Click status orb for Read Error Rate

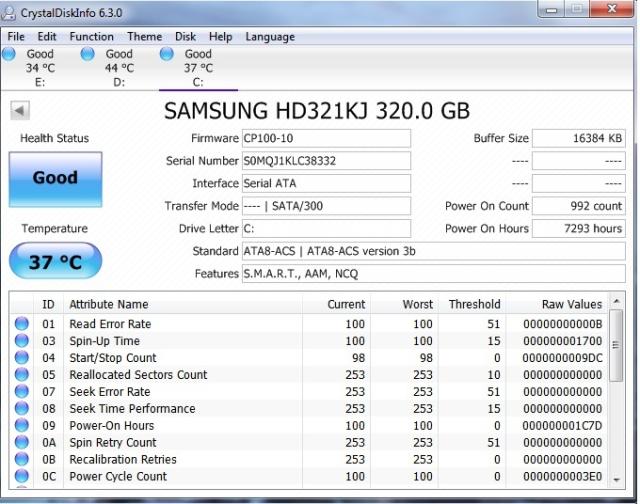[22, 324]
